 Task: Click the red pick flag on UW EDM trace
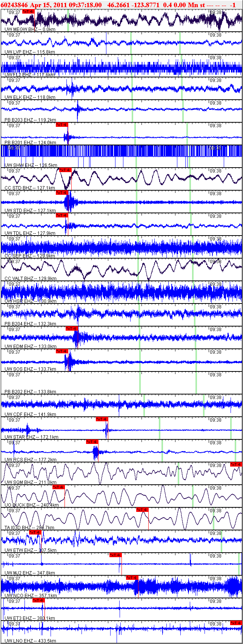click(72, 328)
